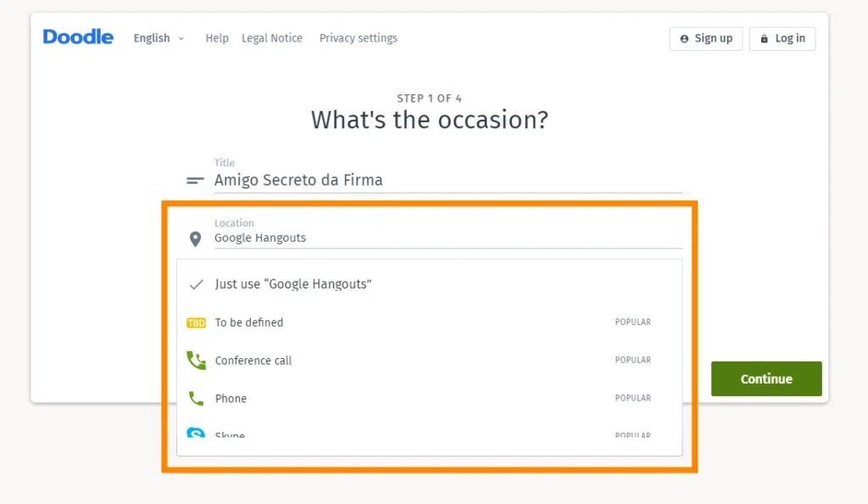
Task: Choose "Conference call" from location suggestions
Action: click(x=253, y=361)
